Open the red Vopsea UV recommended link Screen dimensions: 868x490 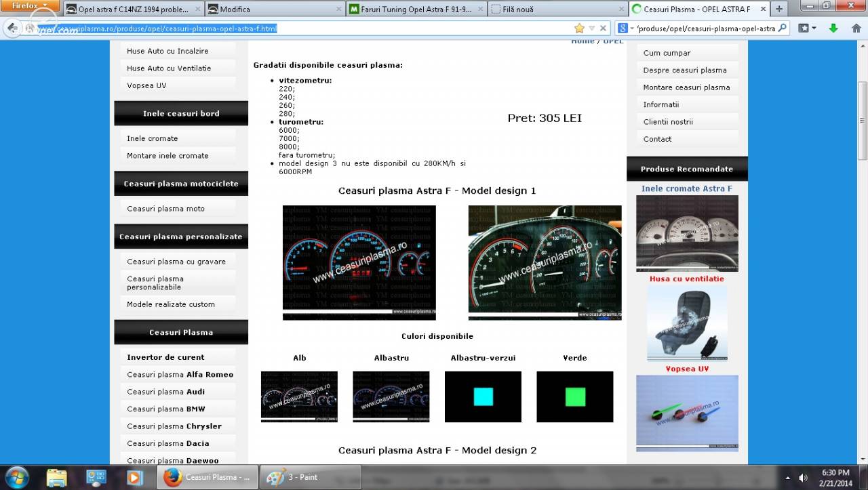(x=687, y=369)
